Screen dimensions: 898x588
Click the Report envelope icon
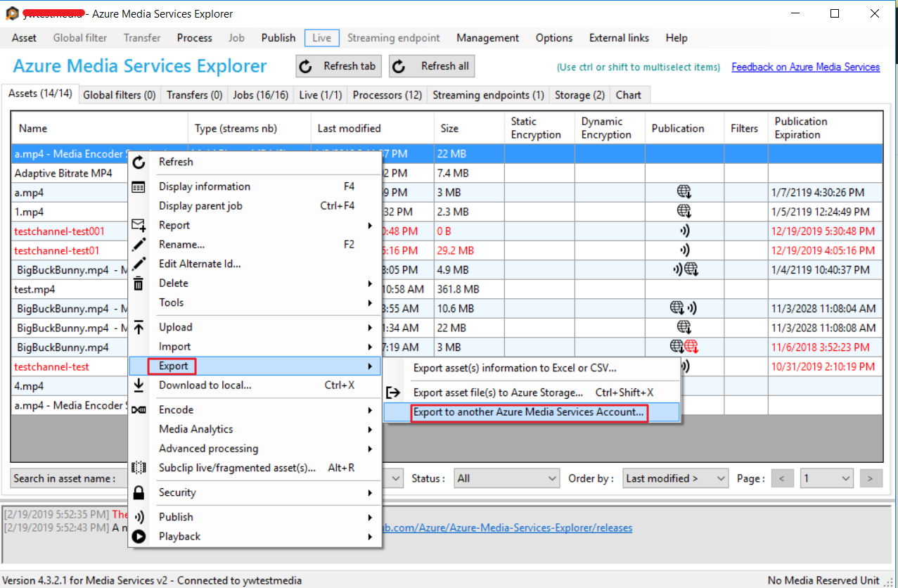pos(139,226)
